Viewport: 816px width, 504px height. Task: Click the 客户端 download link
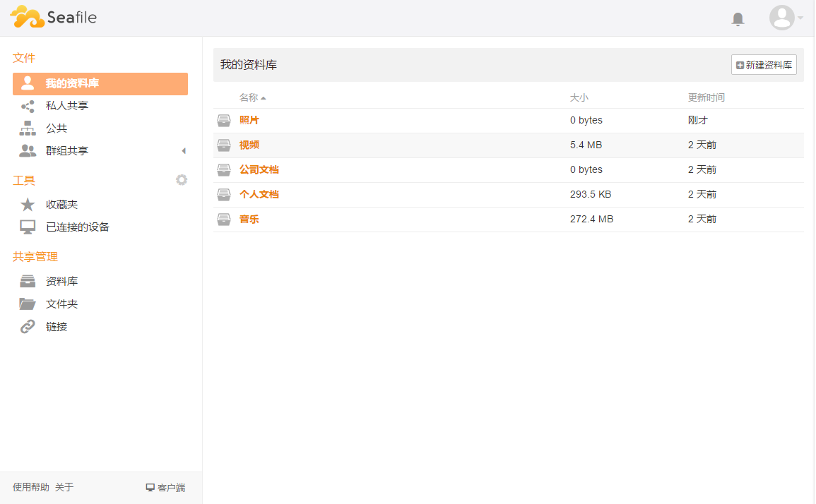165,488
